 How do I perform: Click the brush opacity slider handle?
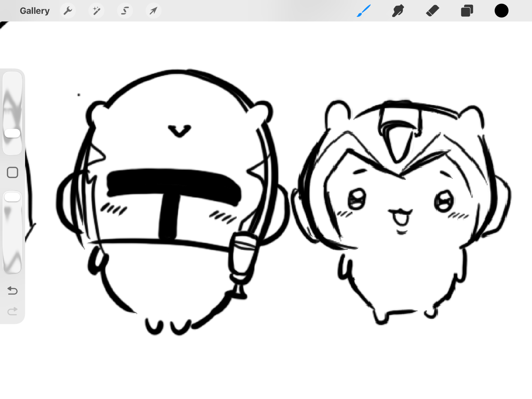pyautogui.click(x=12, y=197)
